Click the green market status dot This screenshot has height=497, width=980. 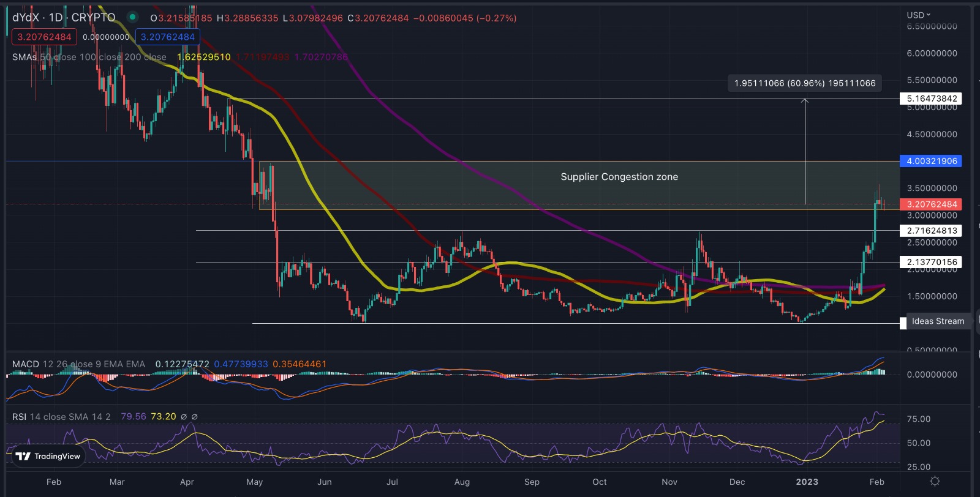(x=132, y=17)
